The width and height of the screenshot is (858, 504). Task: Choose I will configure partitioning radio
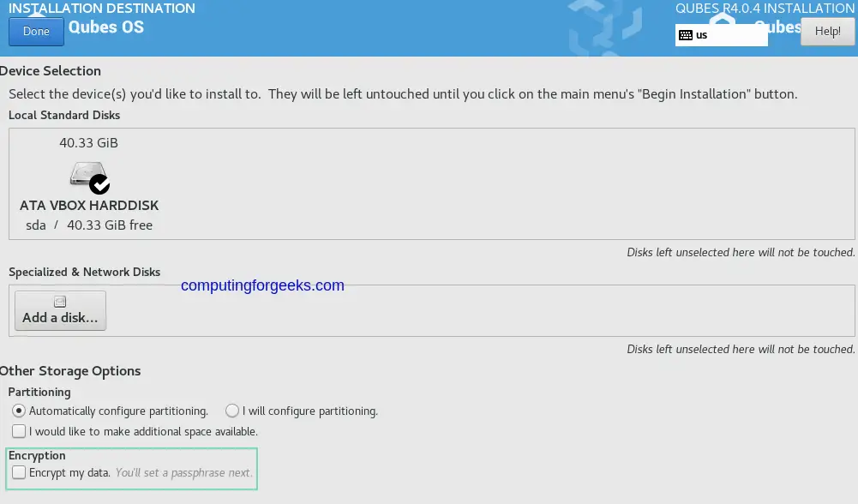tap(232, 411)
